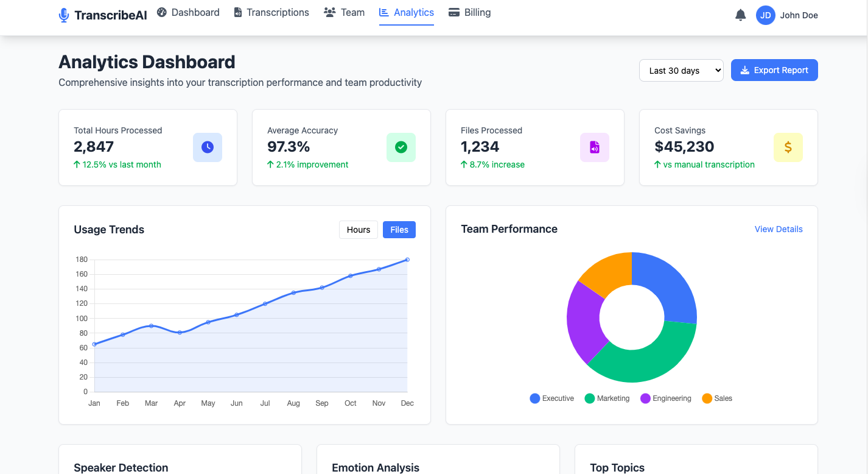Open the Billing page

coord(470,12)
